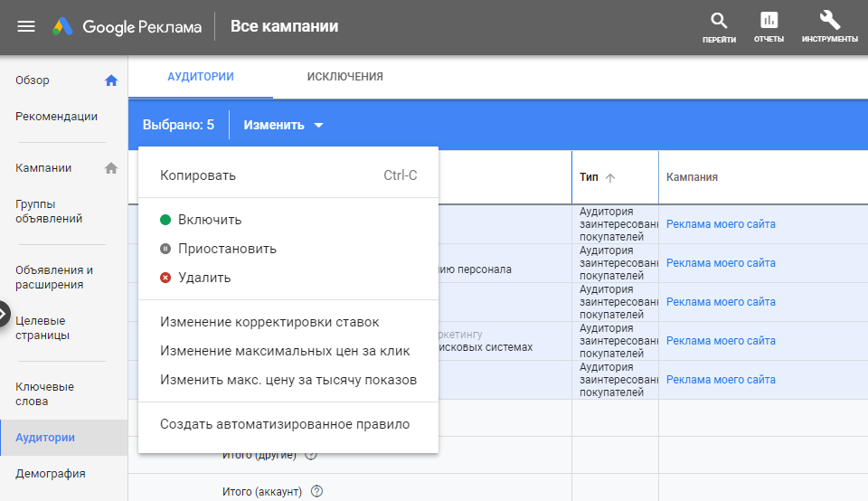The image size is (868, 501).
Task: Expand the collapsed side panel arrow
Action: tap(5, 314)
